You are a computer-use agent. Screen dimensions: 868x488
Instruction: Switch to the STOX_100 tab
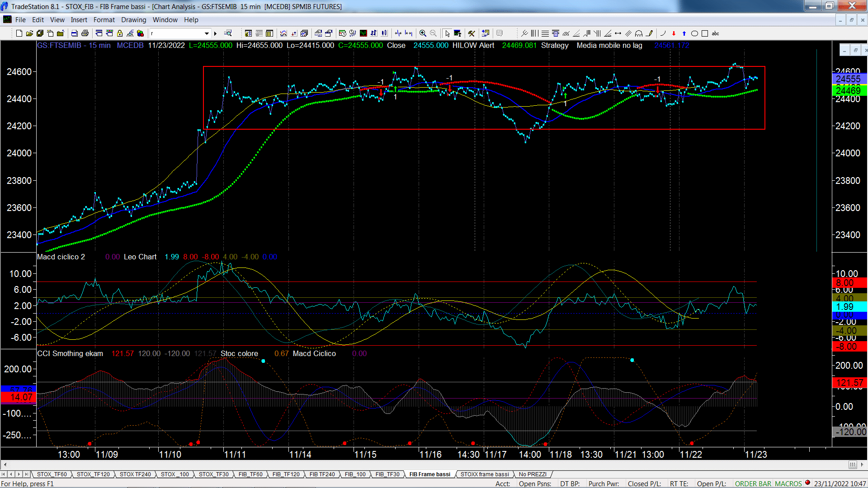[175, 474]
